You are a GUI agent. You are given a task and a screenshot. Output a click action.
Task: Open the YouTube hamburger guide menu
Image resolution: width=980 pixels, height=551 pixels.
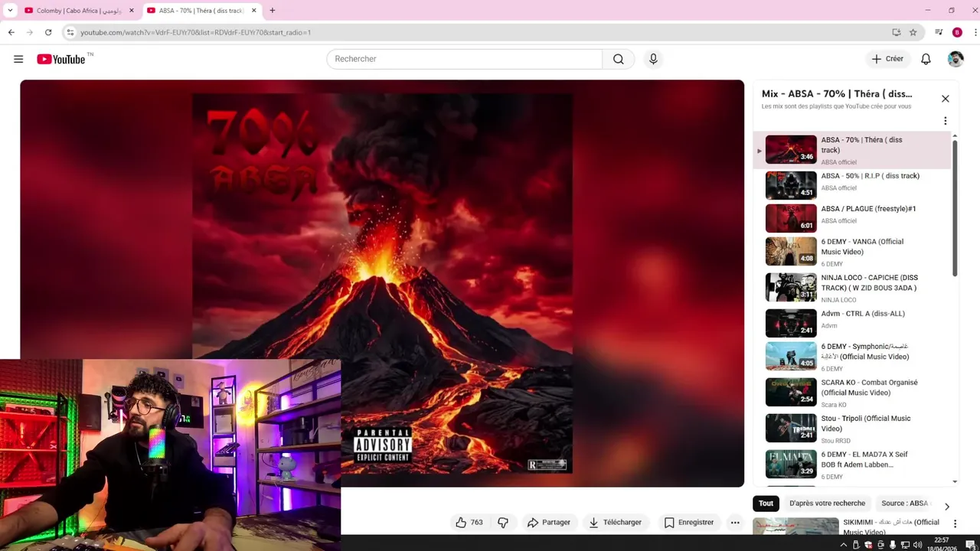point(18,59)
